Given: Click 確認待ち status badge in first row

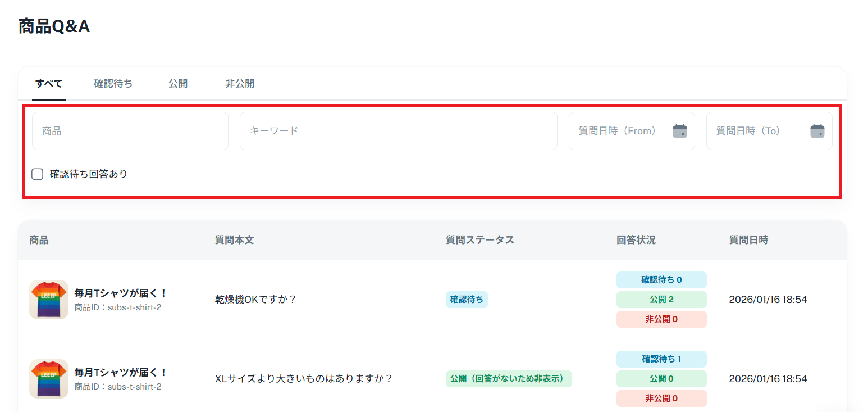Looking at the screenshot, I should (467, 300).
